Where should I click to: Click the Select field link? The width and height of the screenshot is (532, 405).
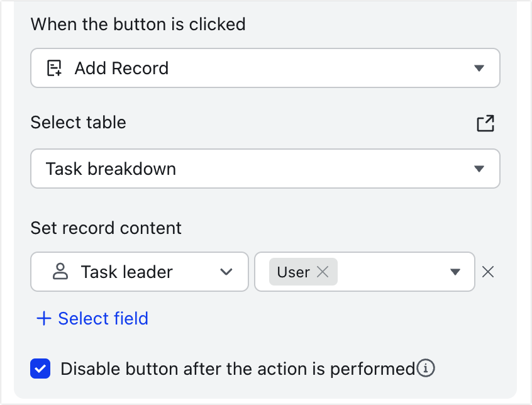tap(103, 318)
